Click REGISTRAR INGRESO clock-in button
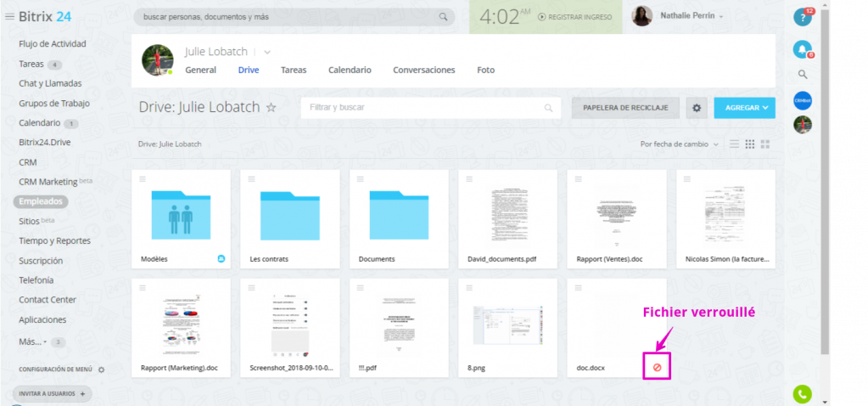The height and width of the screenshot is (406, 868). pyautogui.click(x=575, y=17)
